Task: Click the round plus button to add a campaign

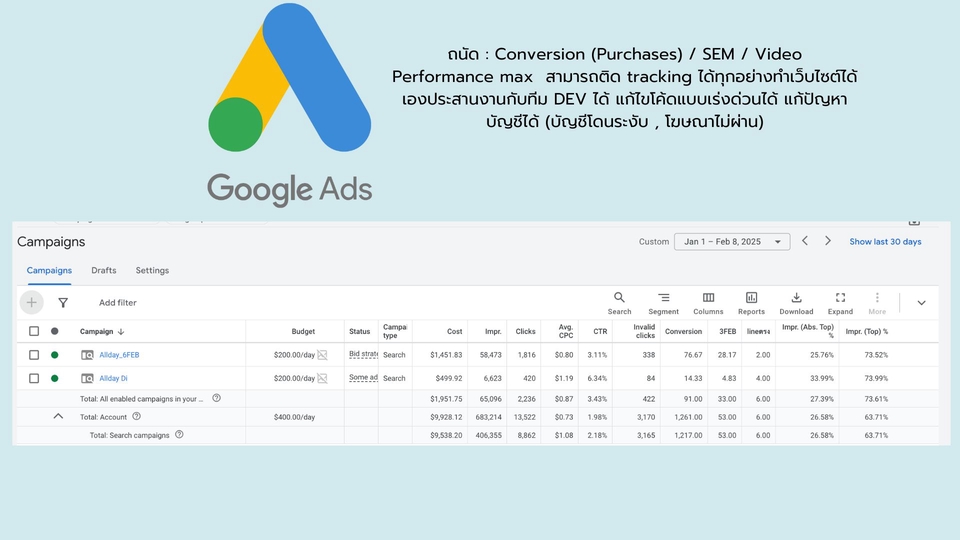Action: [x=31, y=302]
